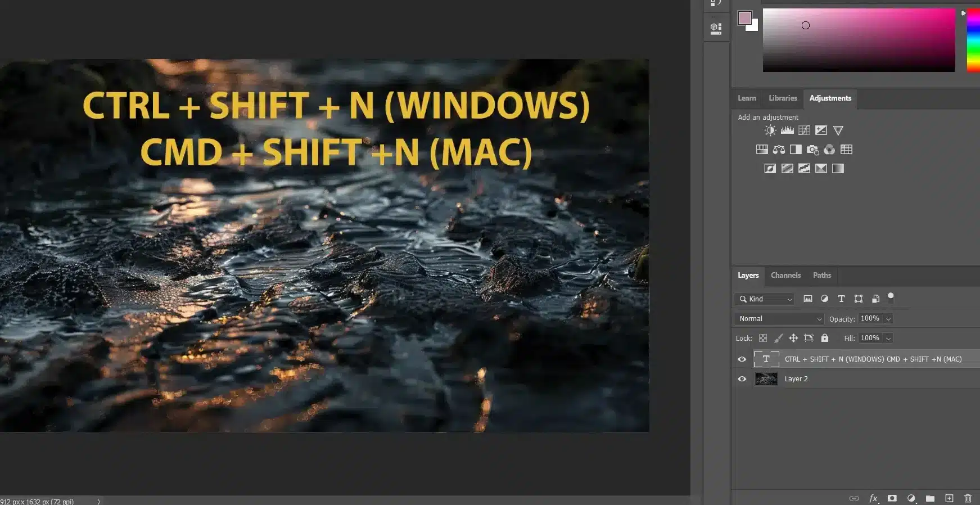Viewport: 980px width, 505px height.
Task: Add a Brightness/Contrast adjustment
Action: pos(770,130)
